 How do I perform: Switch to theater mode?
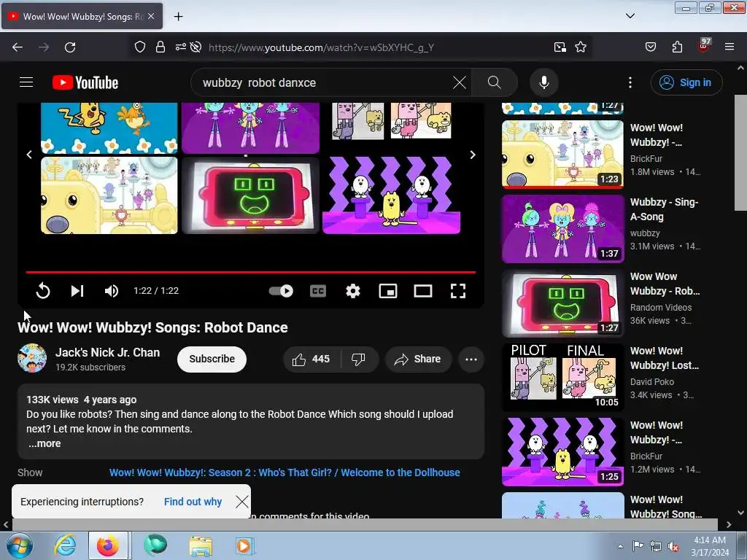(x=423, y=290)
